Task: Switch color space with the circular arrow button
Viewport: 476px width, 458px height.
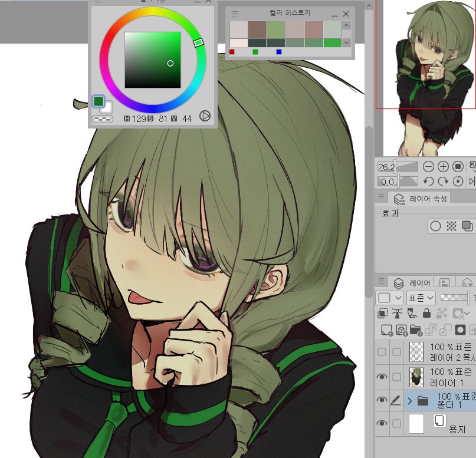Action: click(205, 116)
